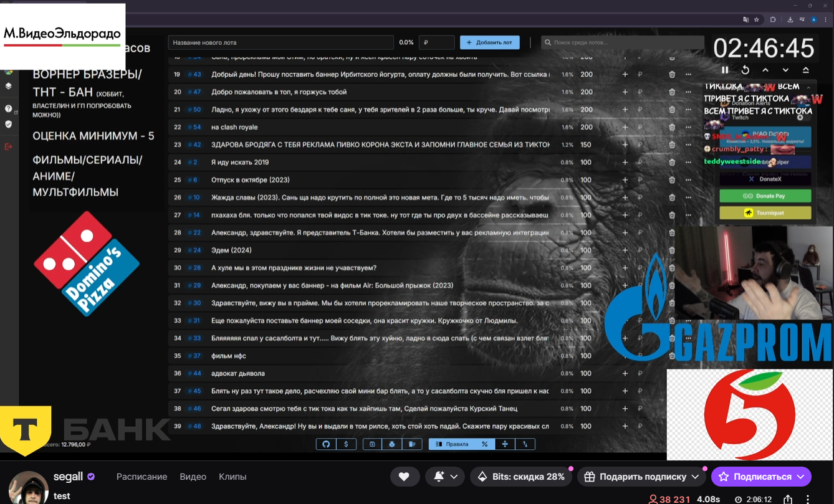Open the Клипы tab on Twitch

point(232,477)
